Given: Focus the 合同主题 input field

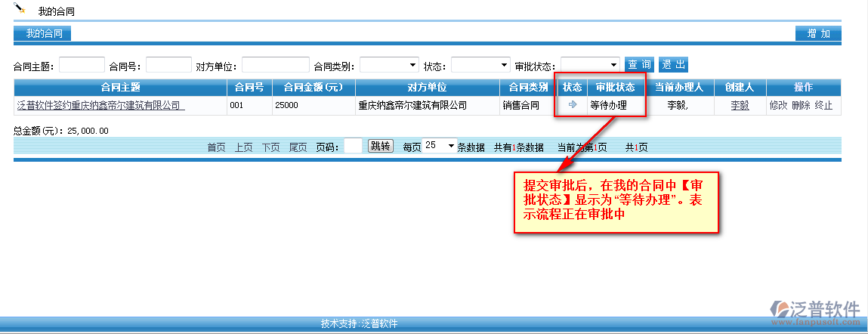Looking at the screenshot, I should (82, 65).
